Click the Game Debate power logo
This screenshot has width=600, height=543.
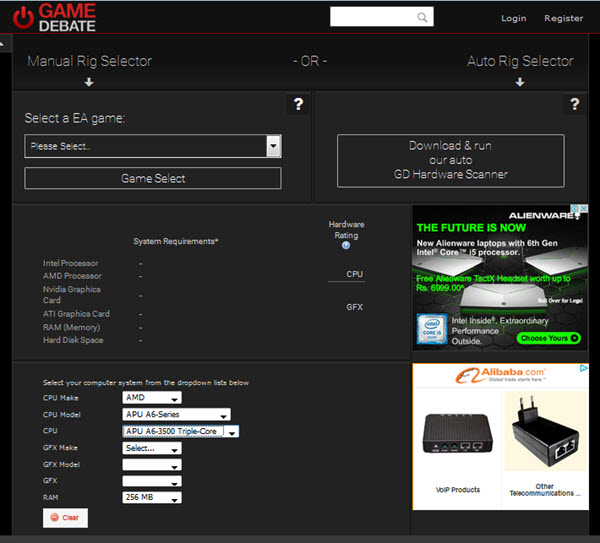tap(23, 18)
